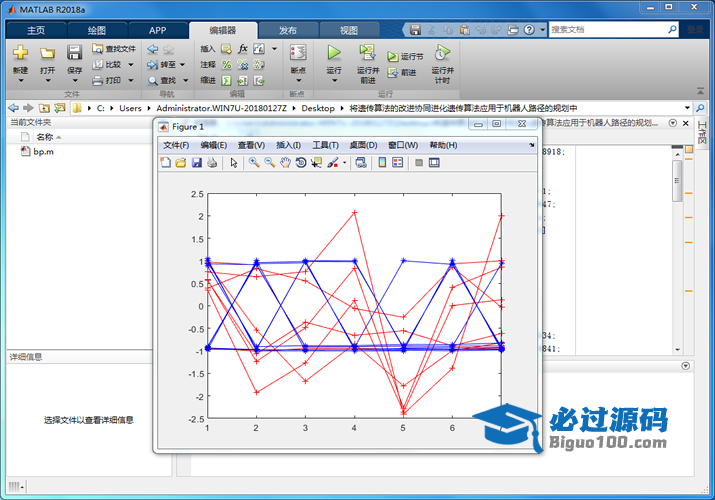The image size is (715, 500).
Task: Click Show Plot Tools and Dock icon
Action: click(x=434, y=163)
